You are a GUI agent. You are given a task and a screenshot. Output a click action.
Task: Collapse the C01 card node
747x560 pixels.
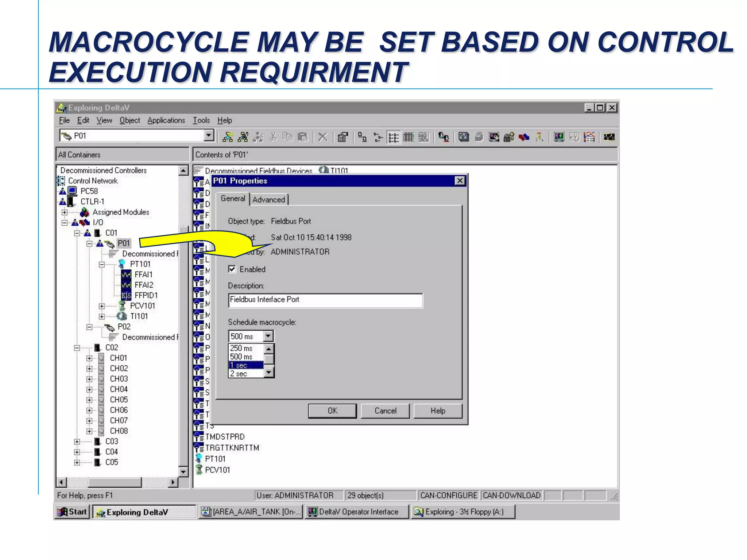pyautogui.click(x=77, y=233)
